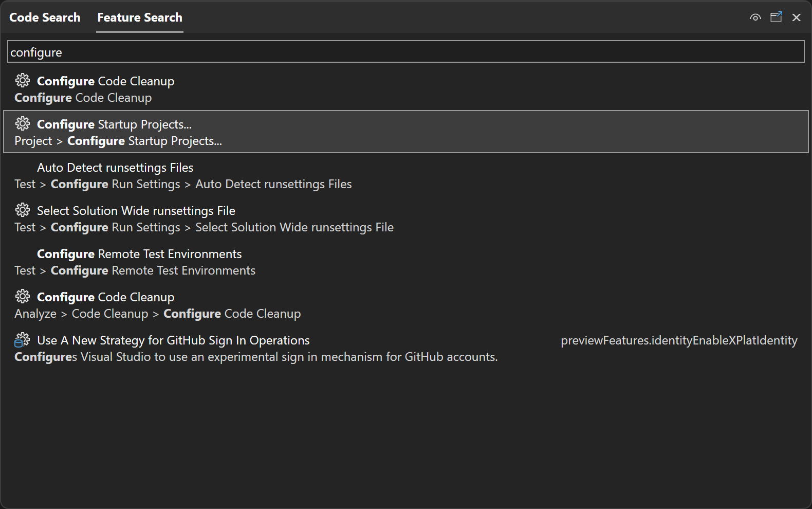Open Auto Detect runsettings Files result
This screenshot has width=812, height=509.
click(115, 168)
